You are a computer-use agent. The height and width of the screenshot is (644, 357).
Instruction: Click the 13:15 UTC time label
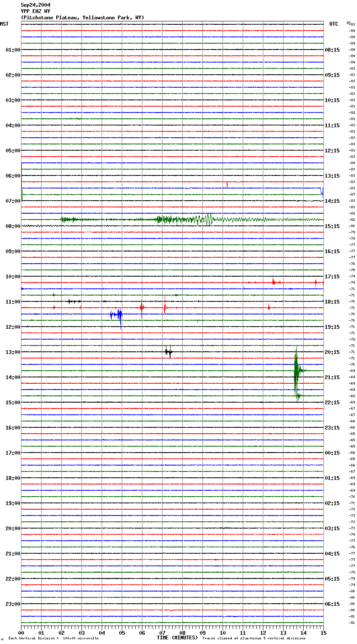332,176
